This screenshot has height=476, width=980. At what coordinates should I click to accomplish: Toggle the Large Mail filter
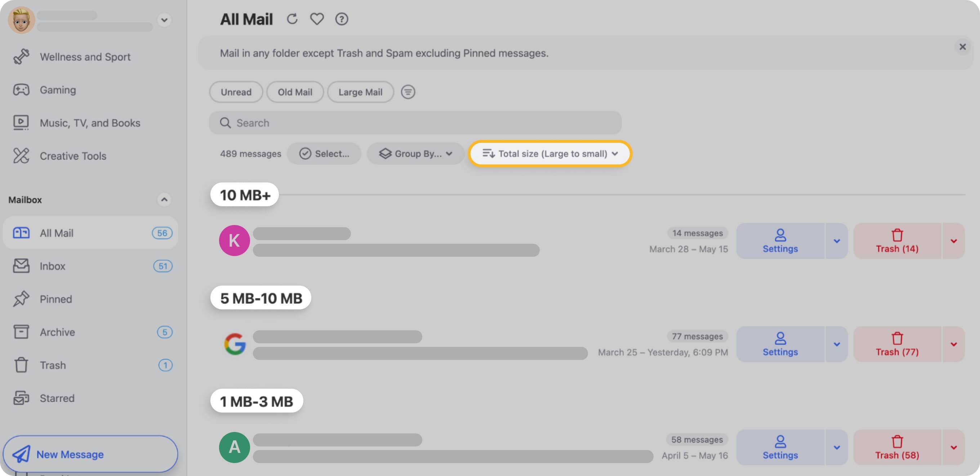coord(360,92)
